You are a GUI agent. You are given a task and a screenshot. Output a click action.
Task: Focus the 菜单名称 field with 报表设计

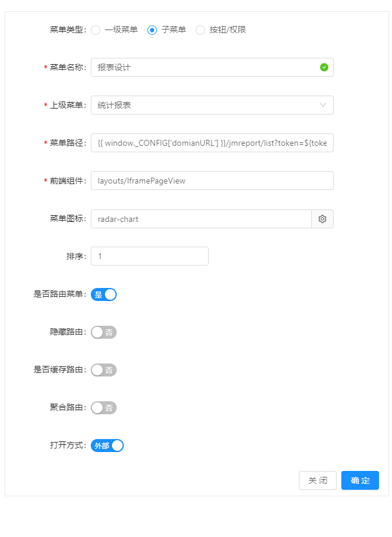click(x=212, y=67)
